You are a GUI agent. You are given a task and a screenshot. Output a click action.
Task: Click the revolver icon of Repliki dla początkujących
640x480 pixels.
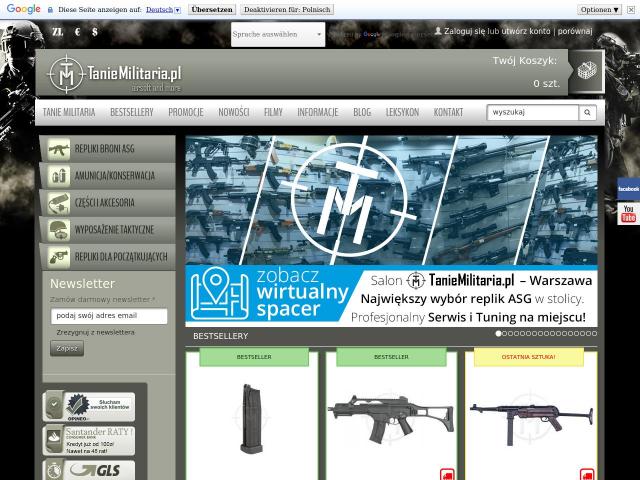click(x=59, y=257)
